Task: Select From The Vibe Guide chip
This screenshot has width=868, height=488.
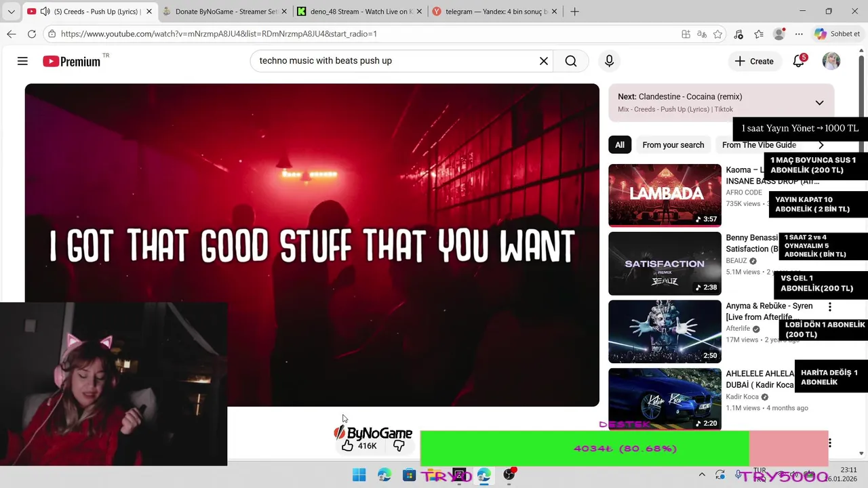Action: (759, 145)
